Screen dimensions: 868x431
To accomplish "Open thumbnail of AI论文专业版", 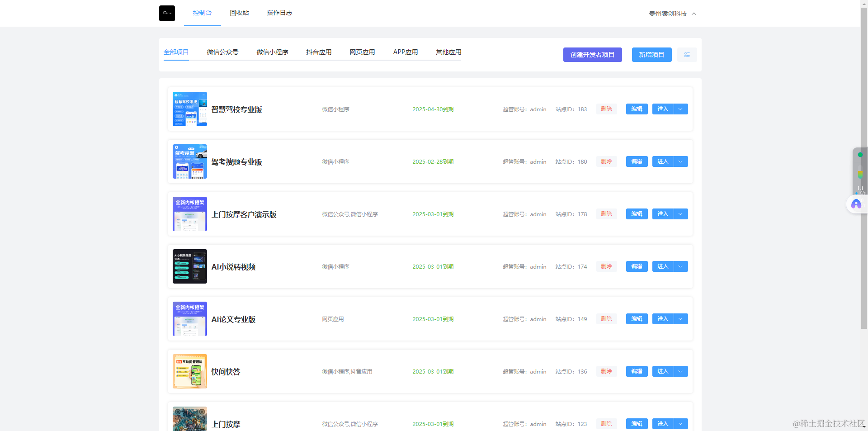I will coord(190,319).
